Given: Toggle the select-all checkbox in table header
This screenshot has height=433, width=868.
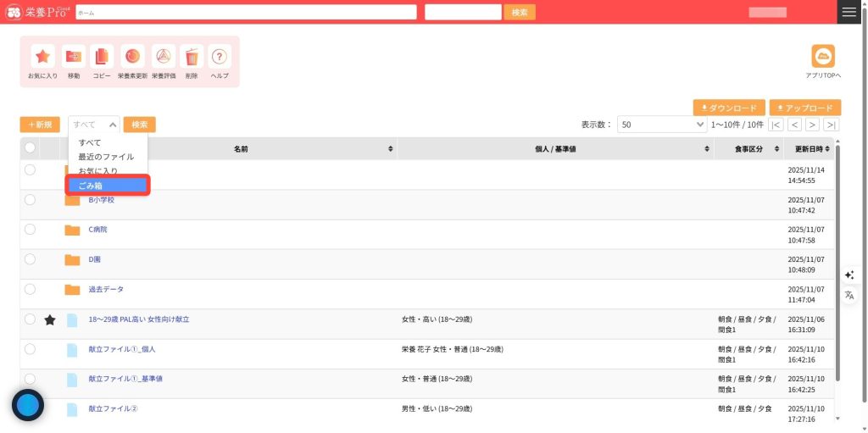Looking at the screenshot, I should coord(31,148).
